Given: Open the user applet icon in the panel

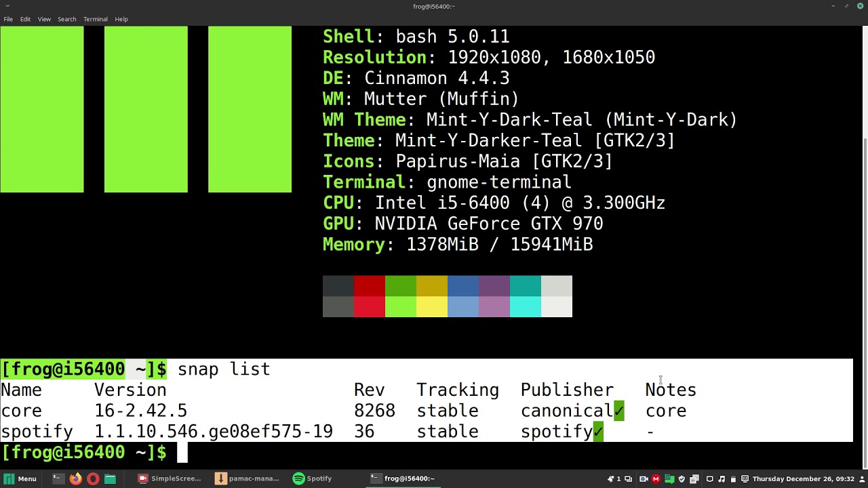Looking at the screenshot, I should (x=861, y=479).
